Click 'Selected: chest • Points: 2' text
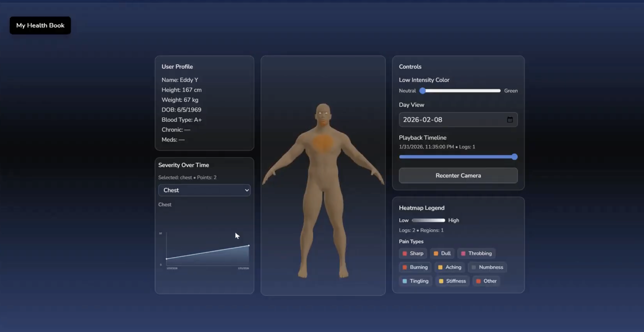The image size is (644, 332). (187, 177)
